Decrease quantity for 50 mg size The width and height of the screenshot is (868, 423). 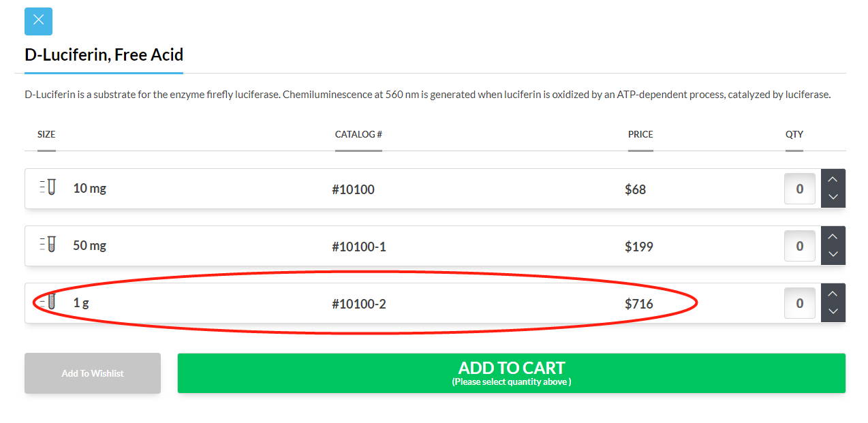click(x=833, y=255)
